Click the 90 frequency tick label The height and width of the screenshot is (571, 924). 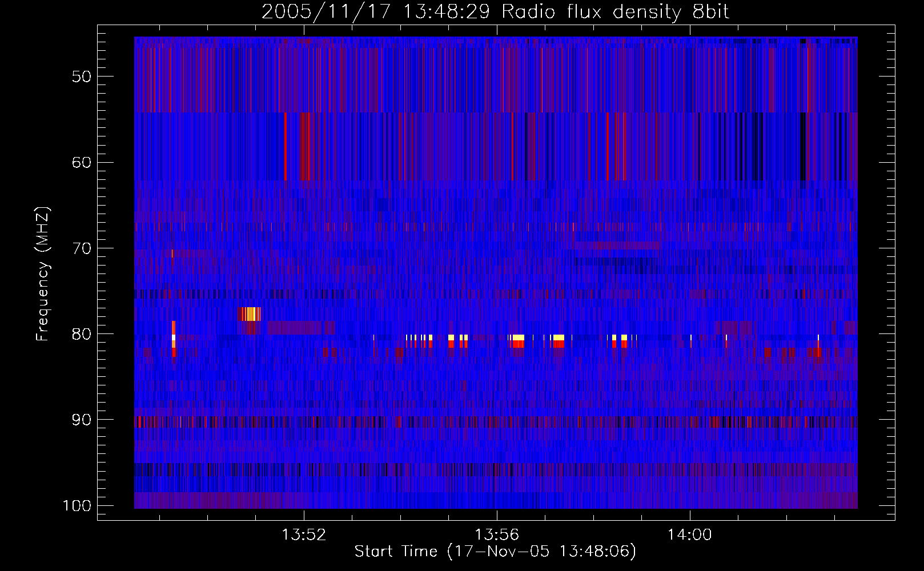tap(82, 420)
